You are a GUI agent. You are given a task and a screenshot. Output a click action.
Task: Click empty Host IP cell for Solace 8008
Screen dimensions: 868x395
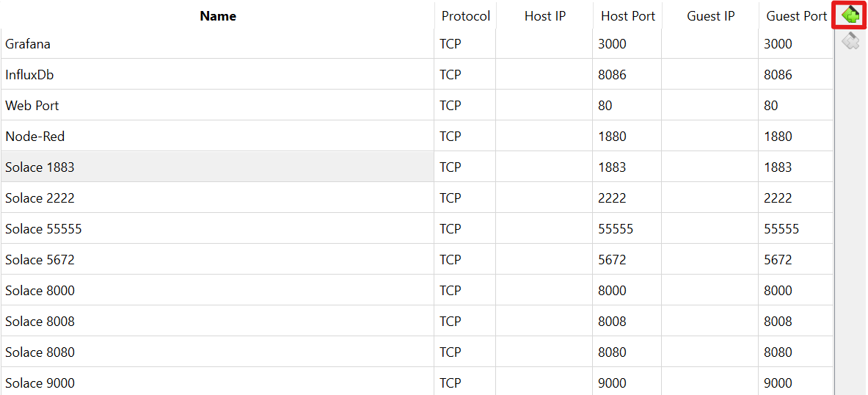pos(544,322)
